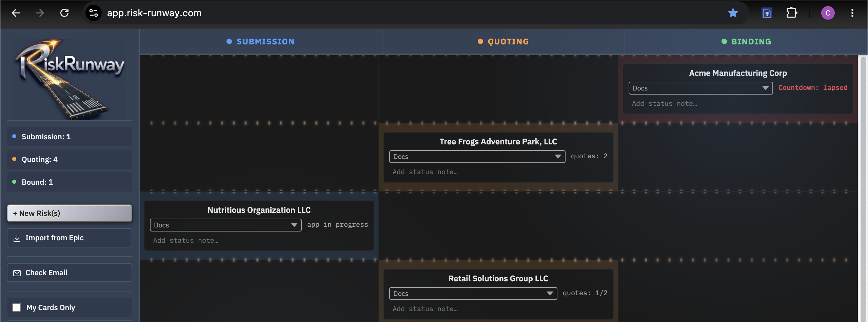This screenshot has height=322, width=868.
Task: Click the 'Countdown: lapsed' text
Action: [813, 88]
